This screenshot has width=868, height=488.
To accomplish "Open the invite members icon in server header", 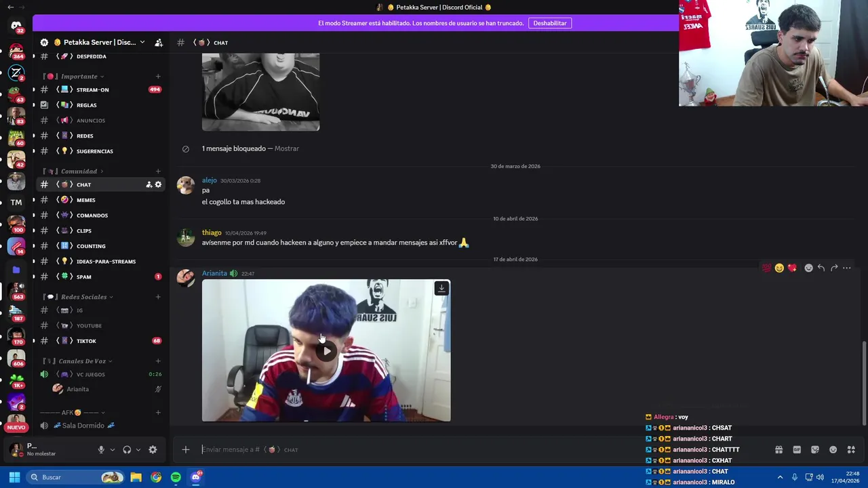I will pos(159,43).
